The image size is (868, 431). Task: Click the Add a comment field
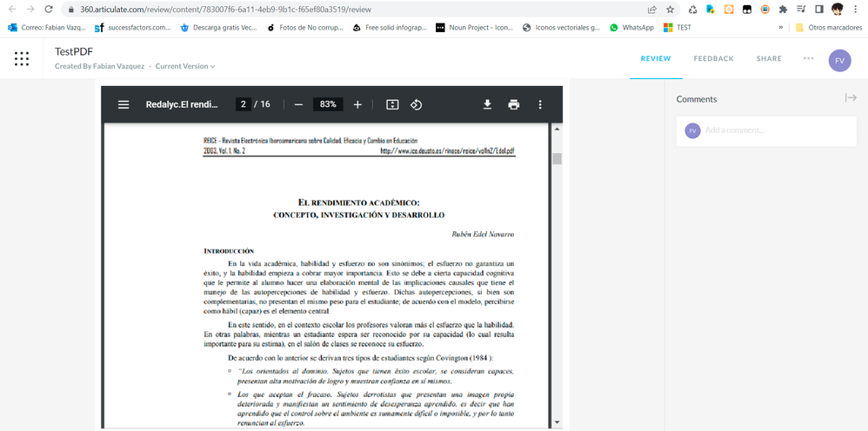point(767,130)
